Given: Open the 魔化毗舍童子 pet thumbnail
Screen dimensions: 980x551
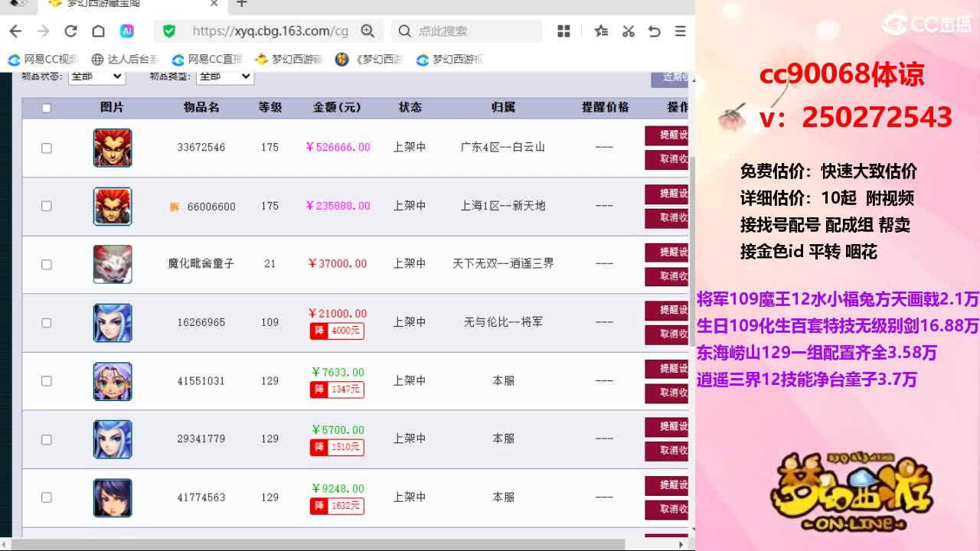Looking at the screenshot, I should 113,264.
